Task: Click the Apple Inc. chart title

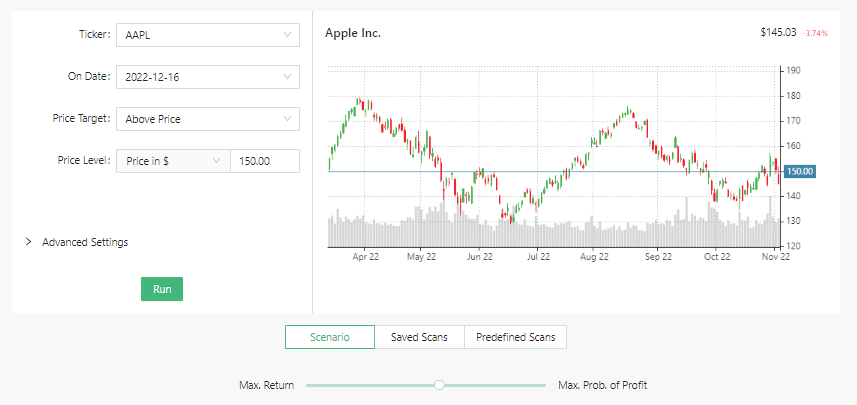Action: [353, 33]
